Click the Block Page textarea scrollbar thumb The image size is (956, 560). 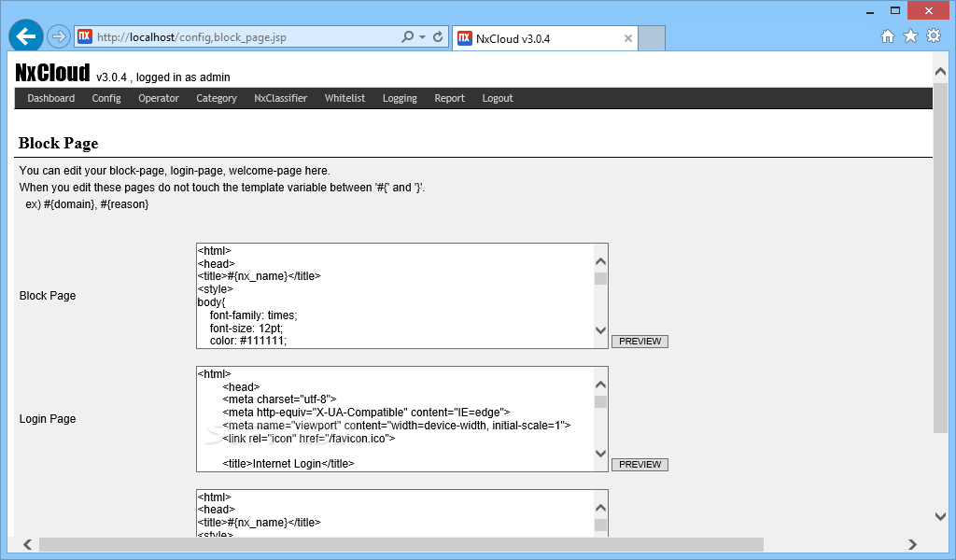tap(600, 278)
